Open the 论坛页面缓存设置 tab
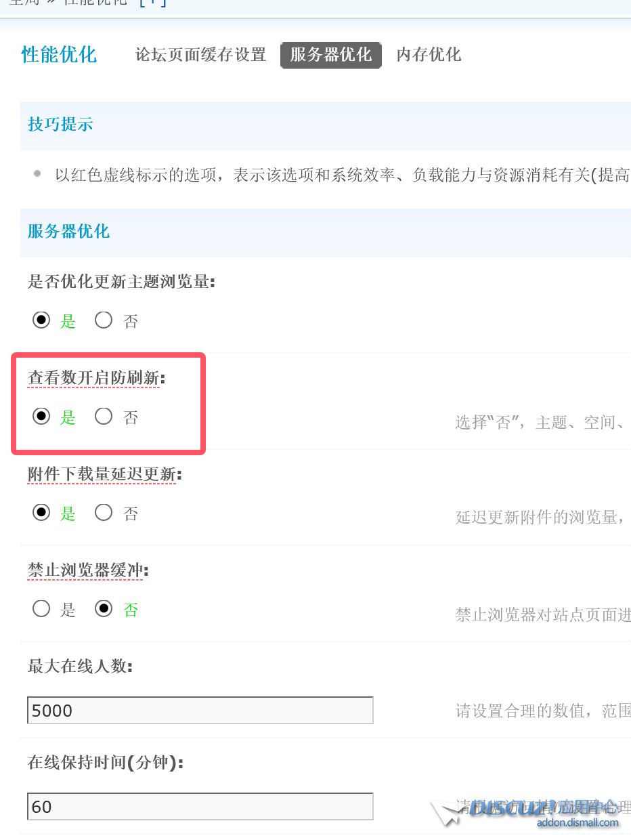The height and width of the screenshot is (840, 631). 200,55
